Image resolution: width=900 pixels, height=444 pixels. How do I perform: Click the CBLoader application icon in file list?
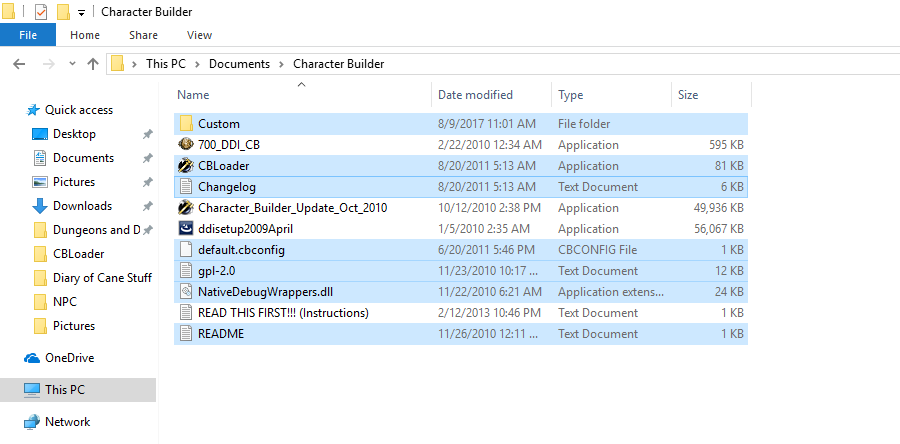click(185, 166)
